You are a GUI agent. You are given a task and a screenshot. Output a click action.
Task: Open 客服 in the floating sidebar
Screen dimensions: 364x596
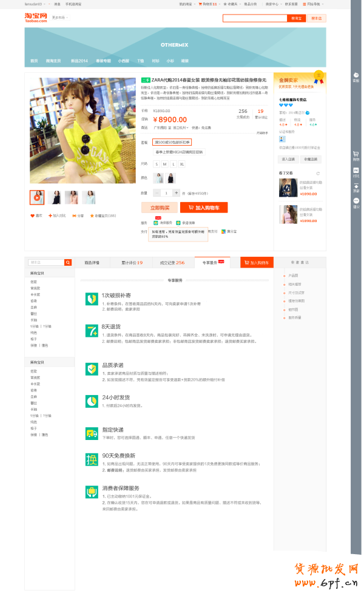pyautogui.click(x=356, y=77)
